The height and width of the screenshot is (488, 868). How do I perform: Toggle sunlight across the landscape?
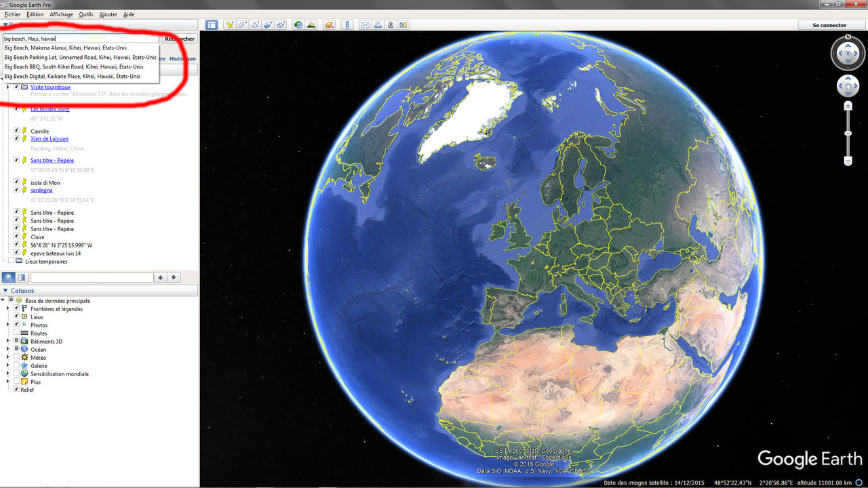pyautogui.click(x=311, y=25)
